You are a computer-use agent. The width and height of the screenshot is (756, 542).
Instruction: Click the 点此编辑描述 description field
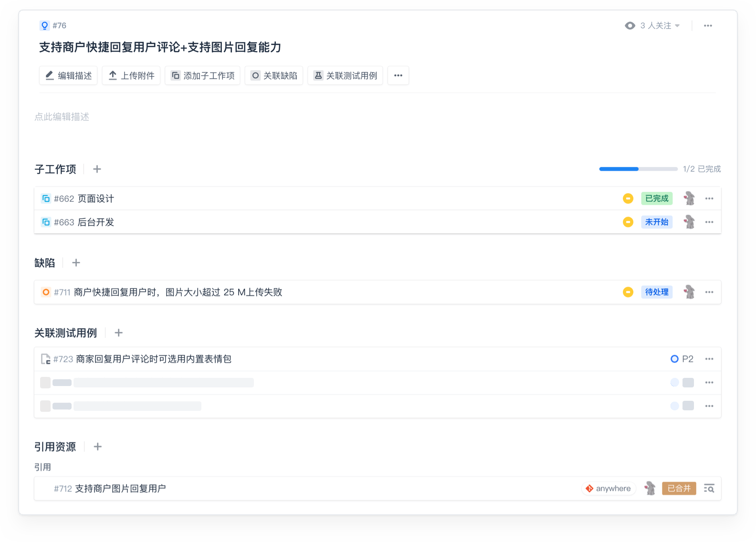(62, 117)
